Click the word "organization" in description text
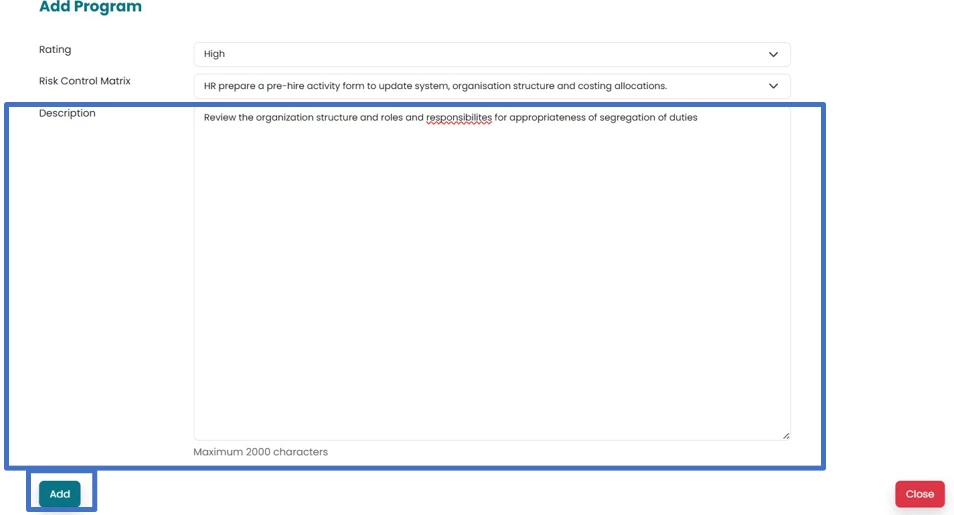Image resolution: width=954 pixels, height=515 pixels. (285, 118)
